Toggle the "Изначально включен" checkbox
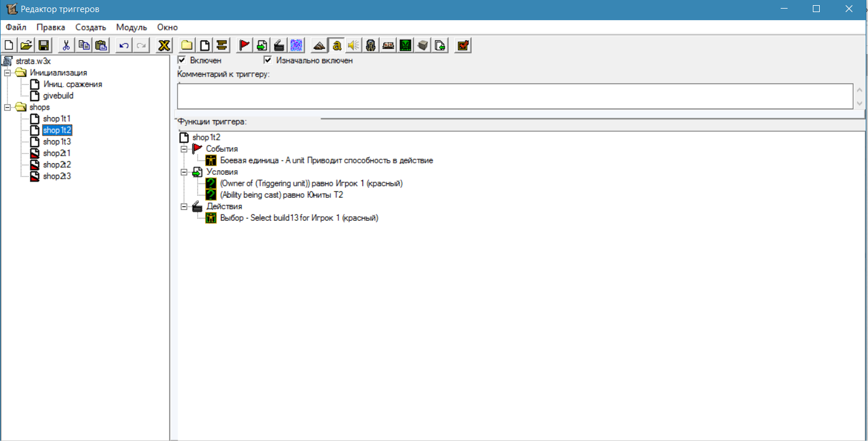 (267, 60)
